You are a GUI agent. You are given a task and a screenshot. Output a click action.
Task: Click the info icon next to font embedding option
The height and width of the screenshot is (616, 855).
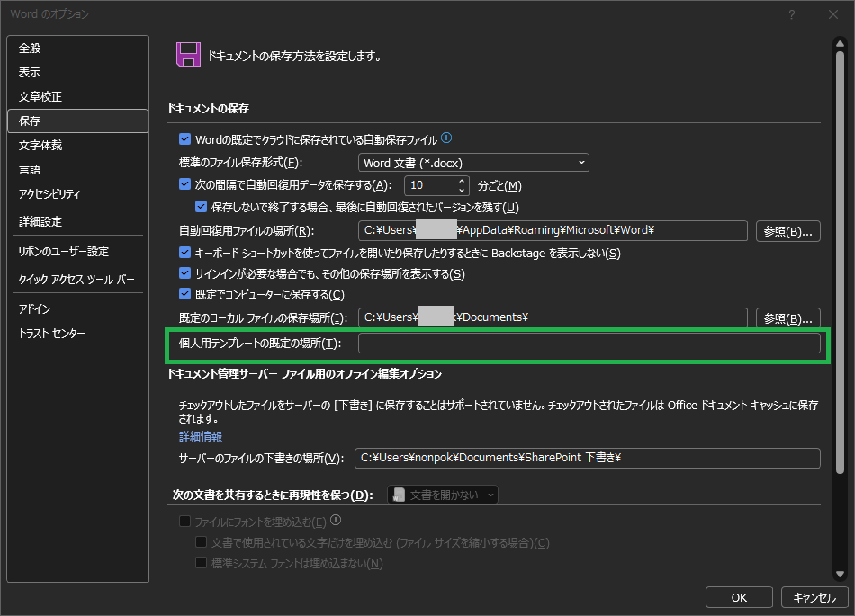[336, 520]
